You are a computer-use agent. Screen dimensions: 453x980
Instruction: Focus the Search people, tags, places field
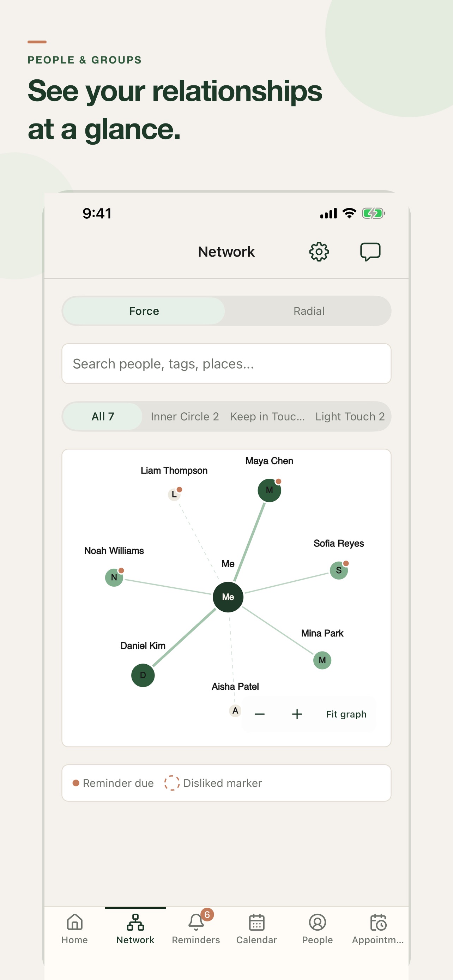226,364
